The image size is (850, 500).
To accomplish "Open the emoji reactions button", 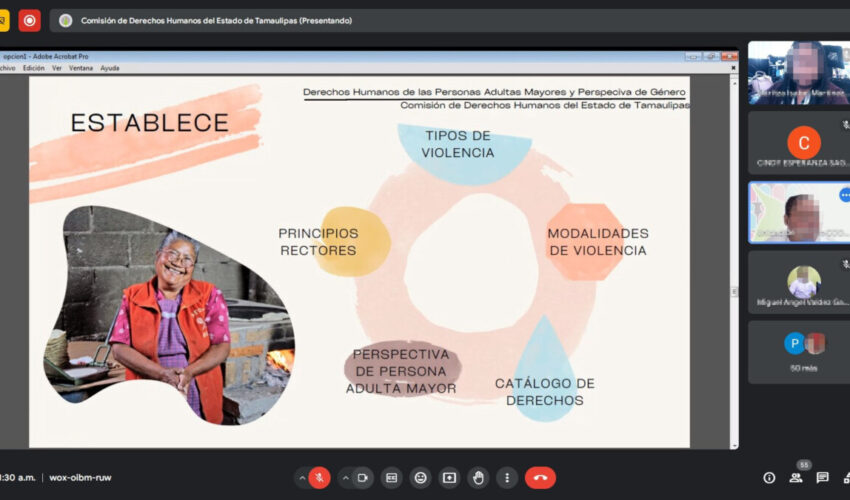I will pos(420,478).
